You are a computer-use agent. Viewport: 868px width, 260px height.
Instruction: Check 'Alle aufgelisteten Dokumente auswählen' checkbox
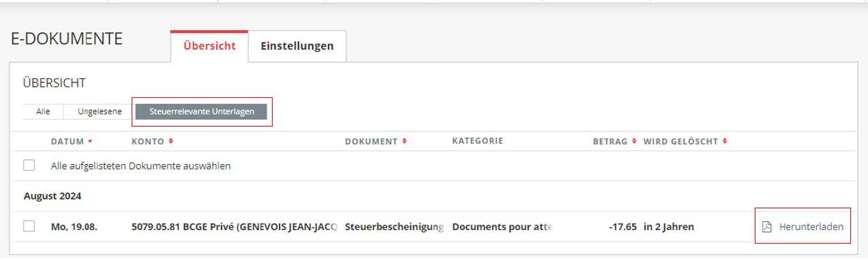click(29, 165)
